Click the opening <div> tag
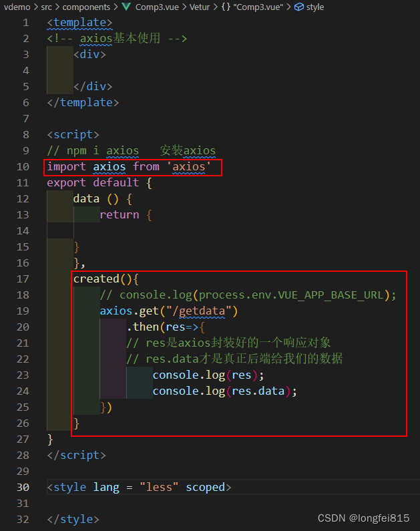The image size is (420, 531). [89, 54]
